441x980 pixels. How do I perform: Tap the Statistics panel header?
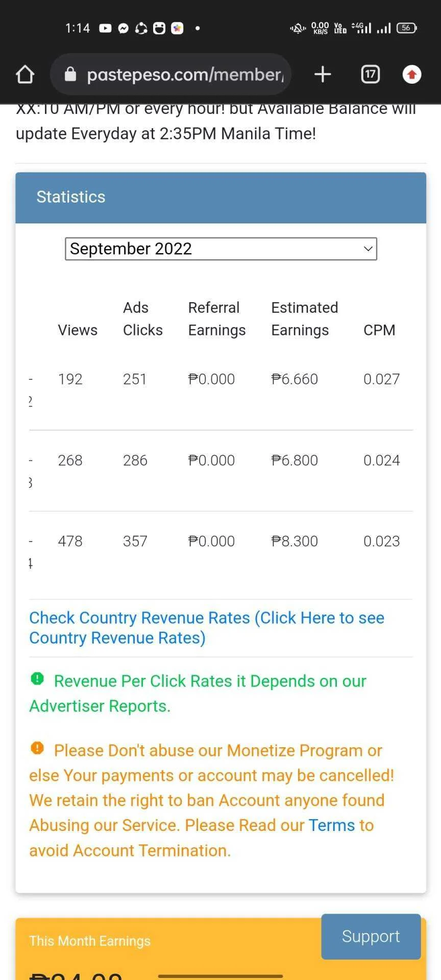pos(221,198)
